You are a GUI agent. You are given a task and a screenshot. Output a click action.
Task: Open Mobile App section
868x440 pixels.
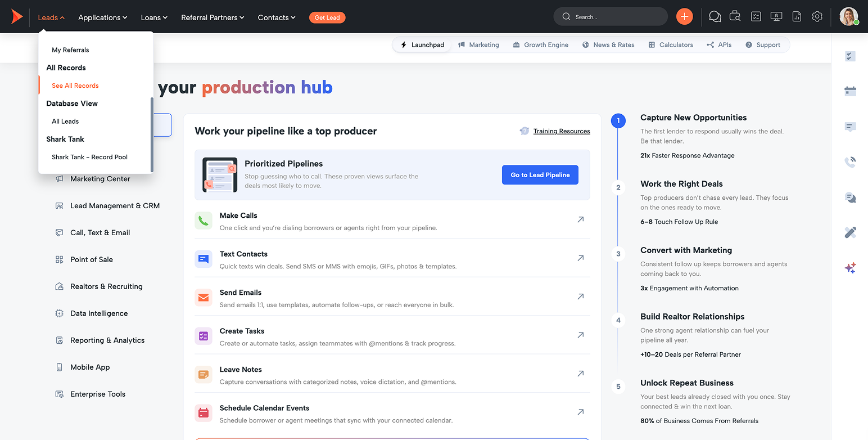point(90,367)
